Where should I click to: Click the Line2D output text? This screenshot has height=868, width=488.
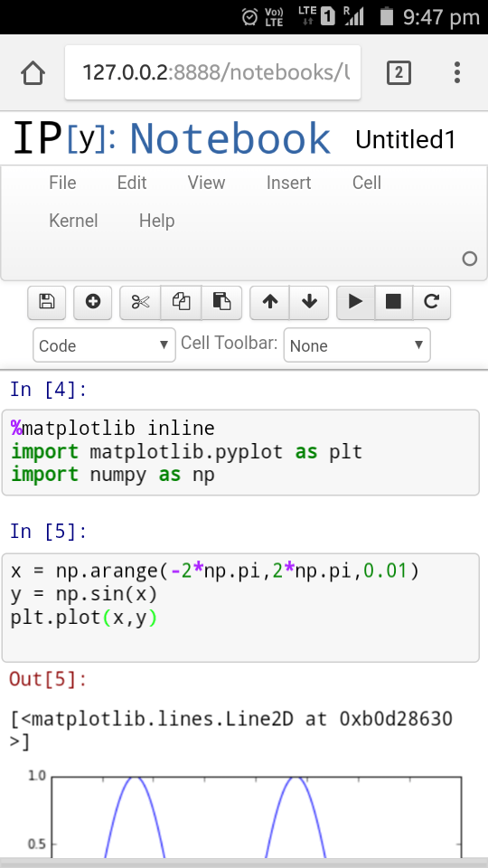pos(231,731)
